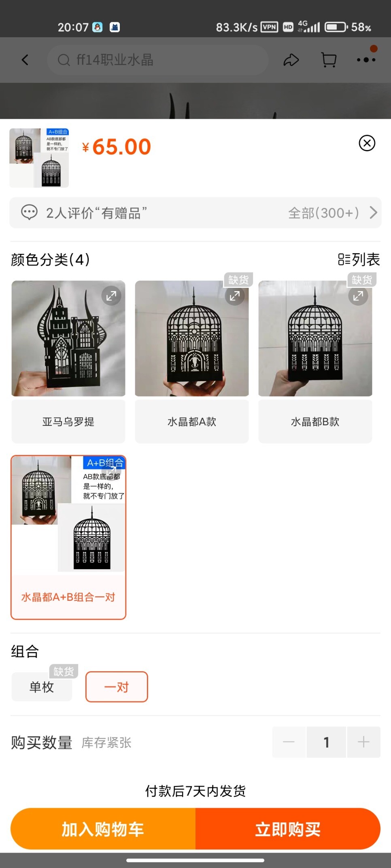The height and width of the screenshot is (868, 391).
Task: Decrease purchase quantity with minus
Action: (x=289, y=742)
